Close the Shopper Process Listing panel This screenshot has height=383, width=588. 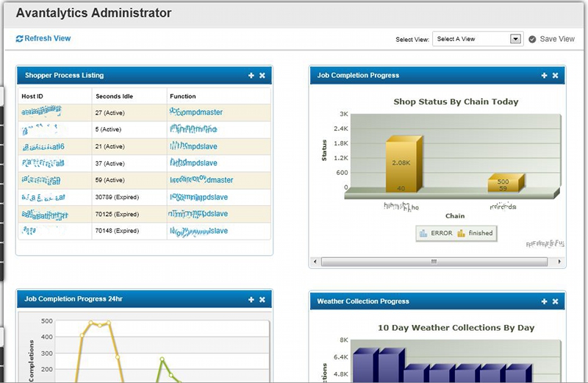[x=262, y=76]
